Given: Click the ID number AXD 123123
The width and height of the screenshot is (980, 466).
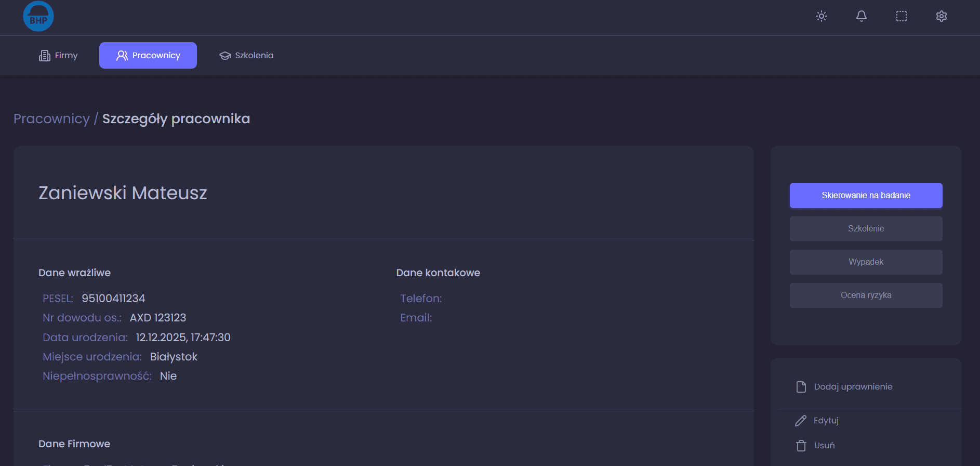Looking at the screenshot, I should [x=158, y=318].
